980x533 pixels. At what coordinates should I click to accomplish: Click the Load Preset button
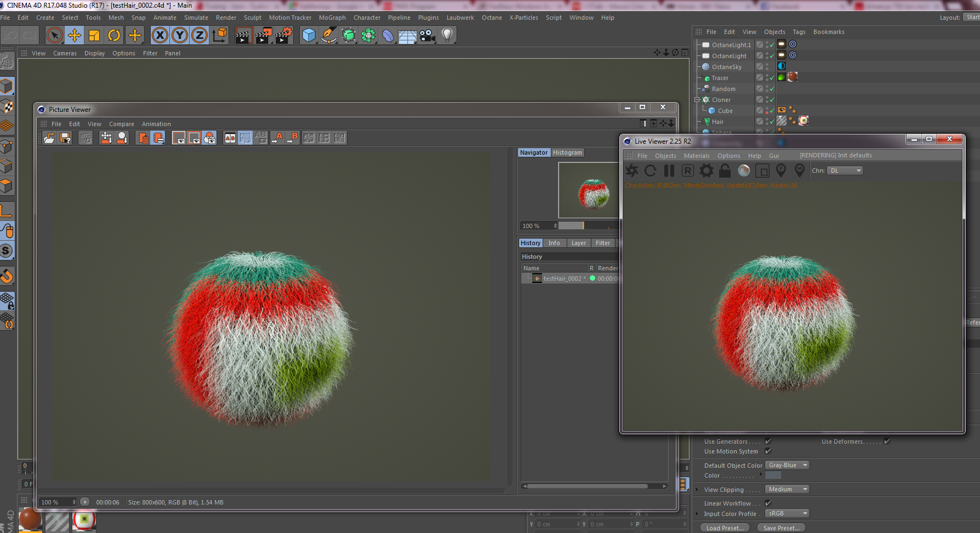click(725, 528)
